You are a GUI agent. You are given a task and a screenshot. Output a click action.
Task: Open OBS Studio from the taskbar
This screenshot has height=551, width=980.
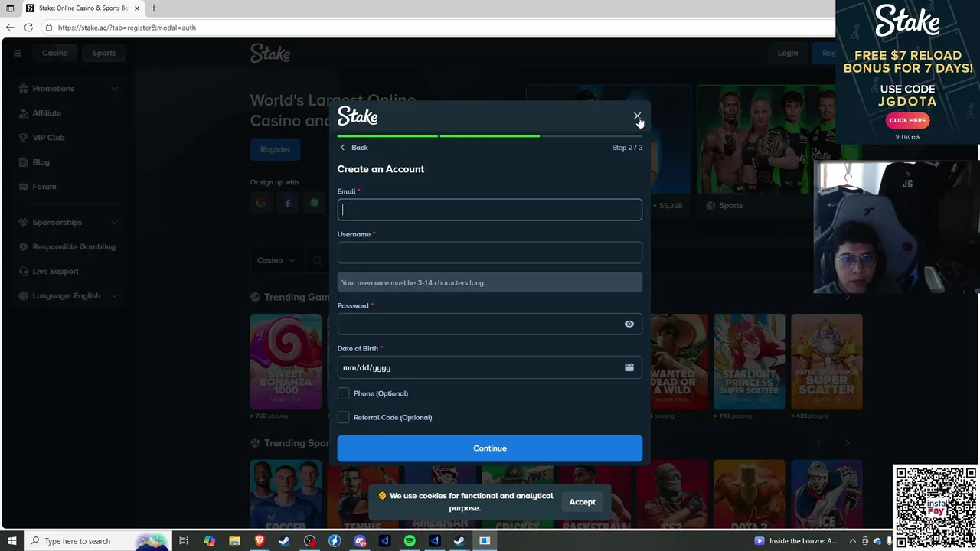(309, 541)
